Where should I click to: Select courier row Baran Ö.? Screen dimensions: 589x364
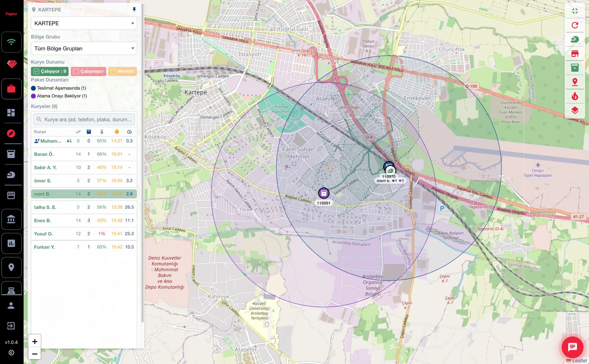tap(84, 154)
